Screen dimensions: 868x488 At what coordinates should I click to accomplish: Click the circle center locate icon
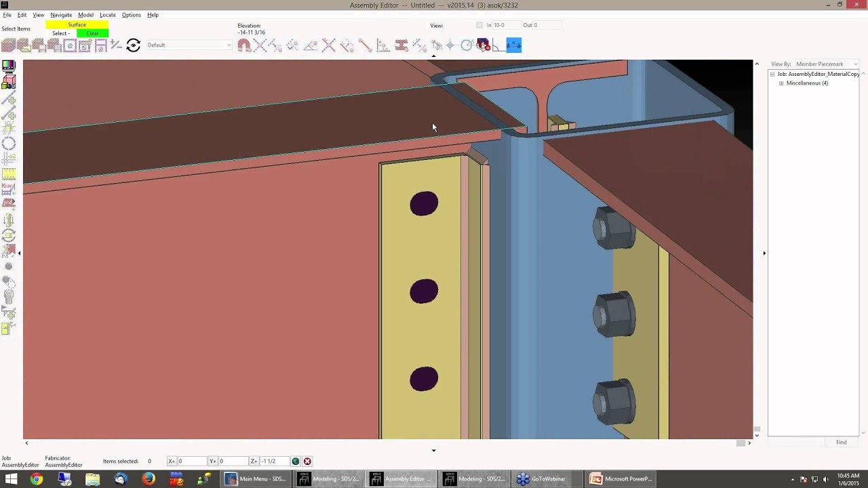coord(467,45)
